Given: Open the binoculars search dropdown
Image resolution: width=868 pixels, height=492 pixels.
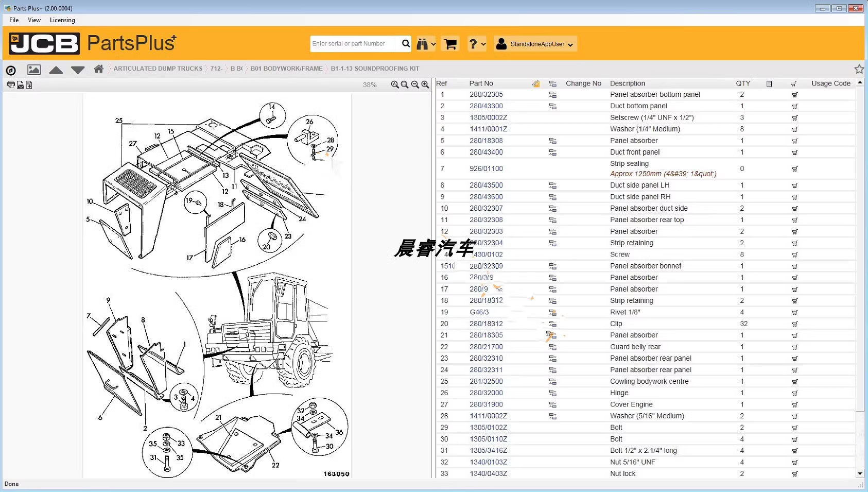Looking at the screenshot, I should click(426, 44).
